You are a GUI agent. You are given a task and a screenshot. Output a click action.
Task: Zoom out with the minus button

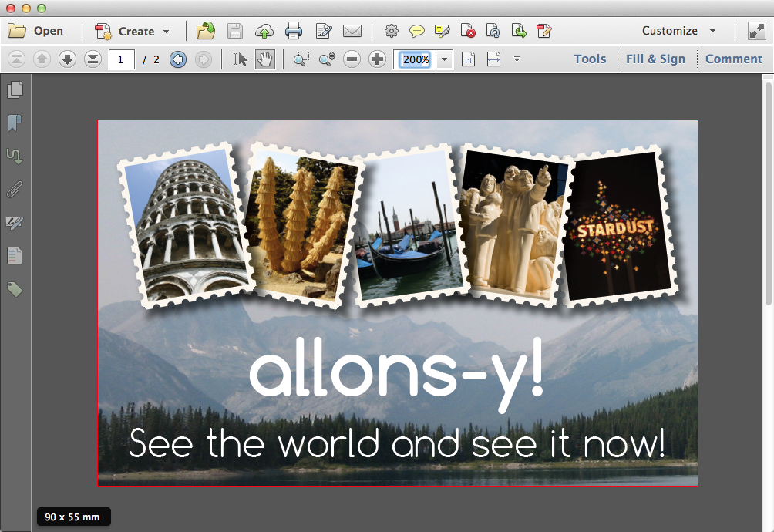352,59
